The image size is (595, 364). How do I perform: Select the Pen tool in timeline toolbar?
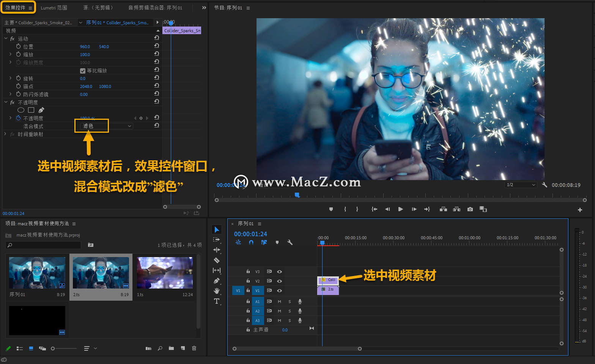pyautogui.click(x=217, y=281)
